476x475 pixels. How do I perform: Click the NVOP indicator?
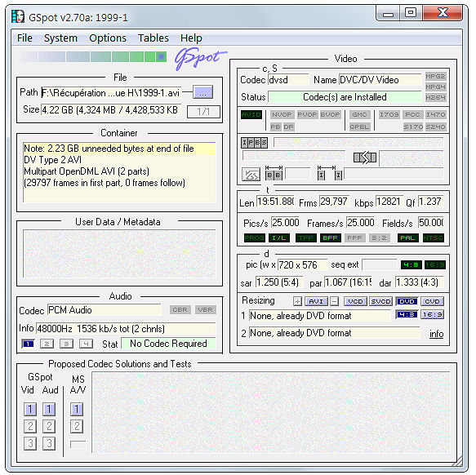pos(282,114)
